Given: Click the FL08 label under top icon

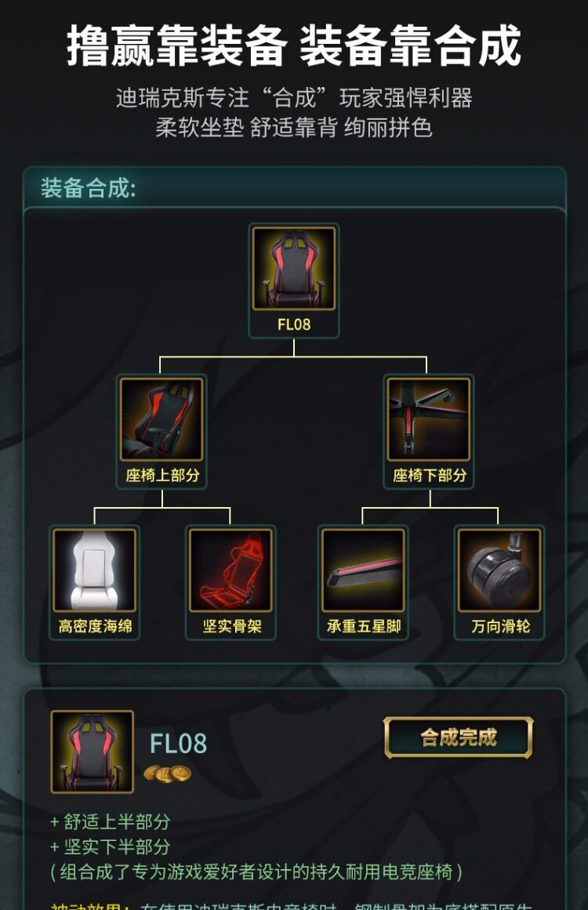Looking at the screenshot, I should point(294,324).
